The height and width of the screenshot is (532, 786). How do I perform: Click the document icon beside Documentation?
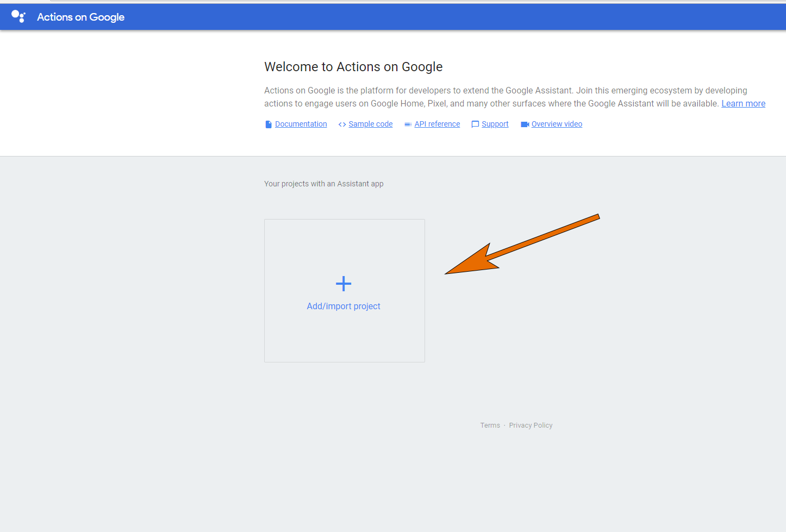tap(268, 124)
